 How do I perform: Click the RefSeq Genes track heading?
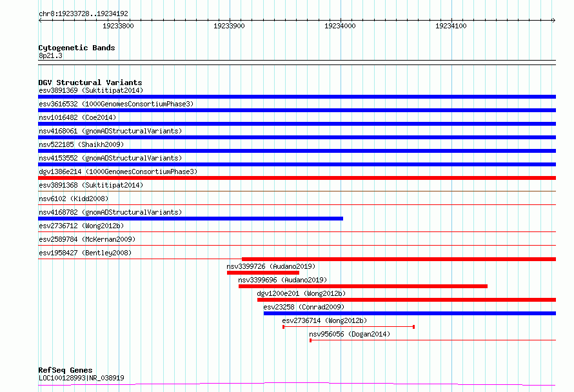point(65,370)
